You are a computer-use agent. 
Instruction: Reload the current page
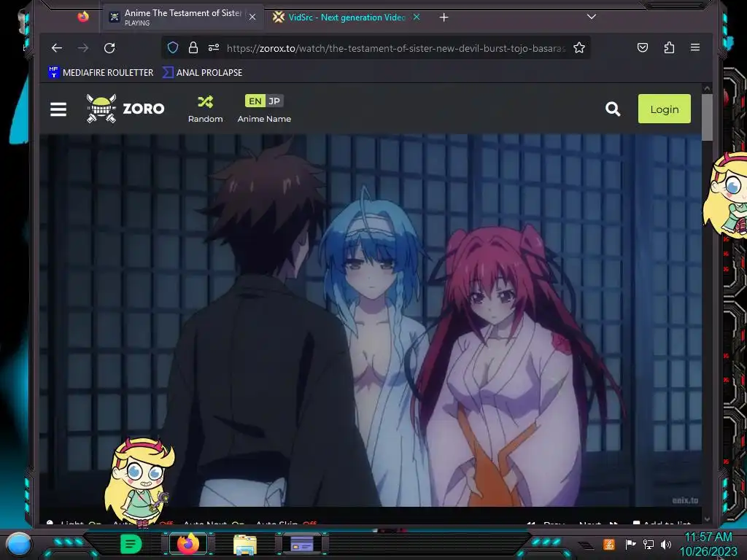(x=109, y=47)
